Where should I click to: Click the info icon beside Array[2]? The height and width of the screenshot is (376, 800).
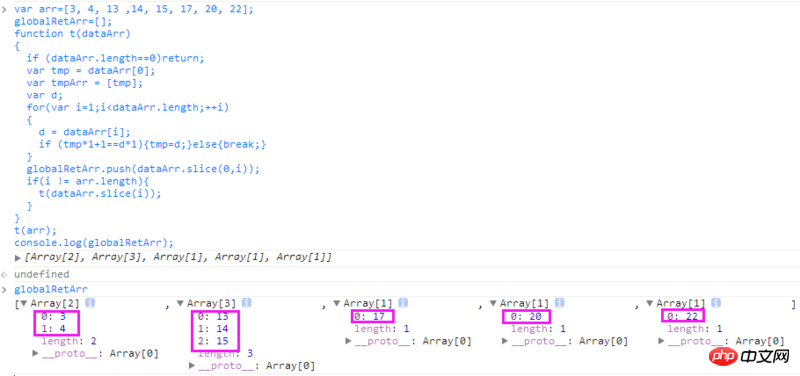(90, 303)
